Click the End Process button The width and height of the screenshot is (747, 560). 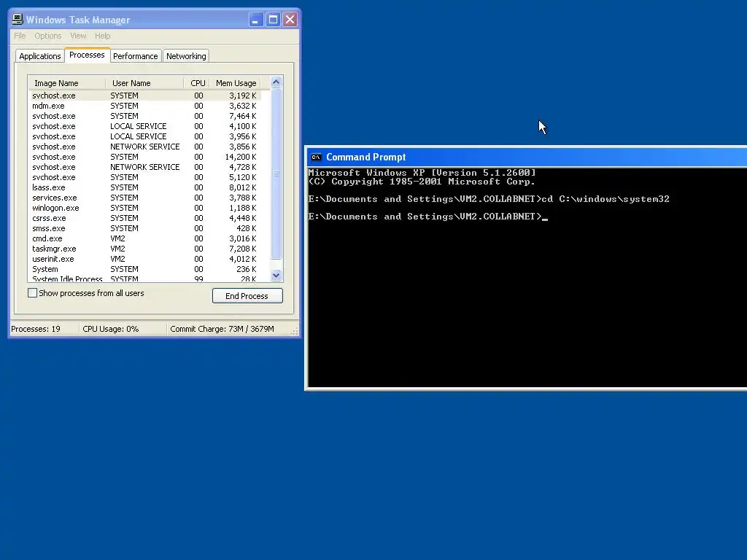pos(247,296)
